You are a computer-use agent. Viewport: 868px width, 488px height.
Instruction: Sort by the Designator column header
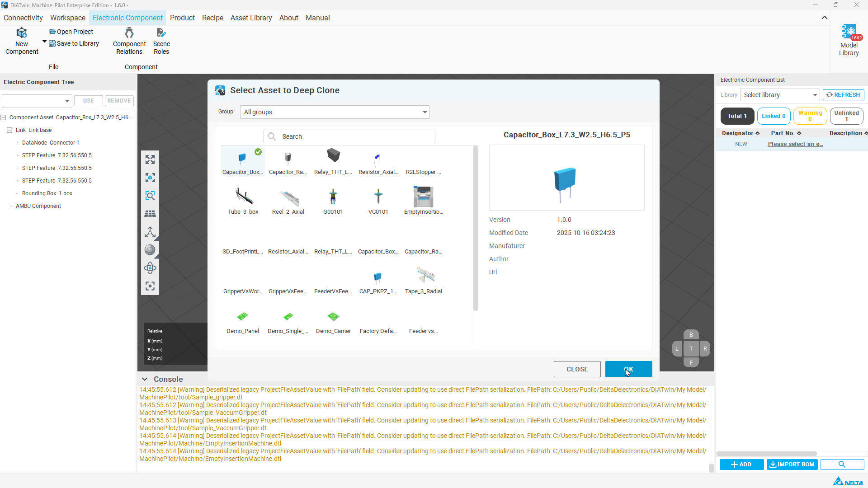(x=741, y=133)
